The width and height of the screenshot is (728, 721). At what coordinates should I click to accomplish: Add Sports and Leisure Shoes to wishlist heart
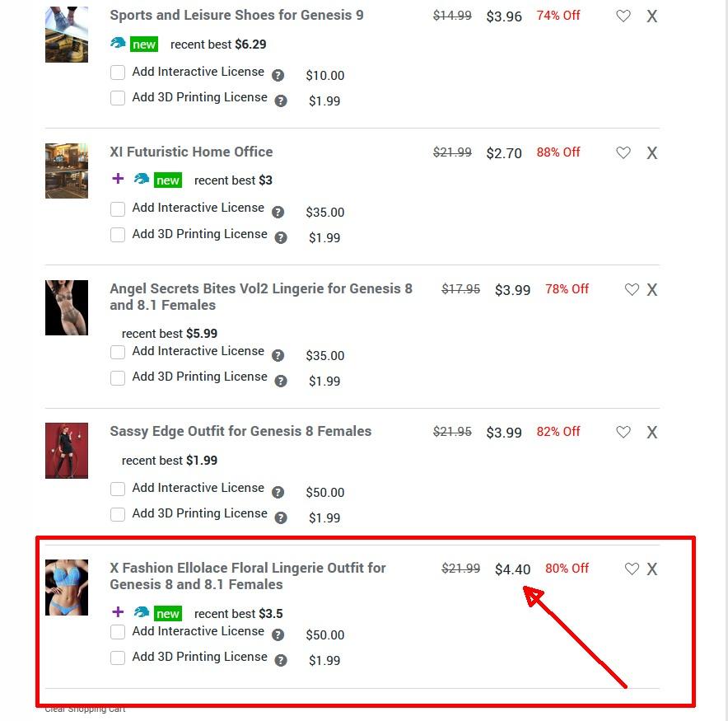click(623, 16)
